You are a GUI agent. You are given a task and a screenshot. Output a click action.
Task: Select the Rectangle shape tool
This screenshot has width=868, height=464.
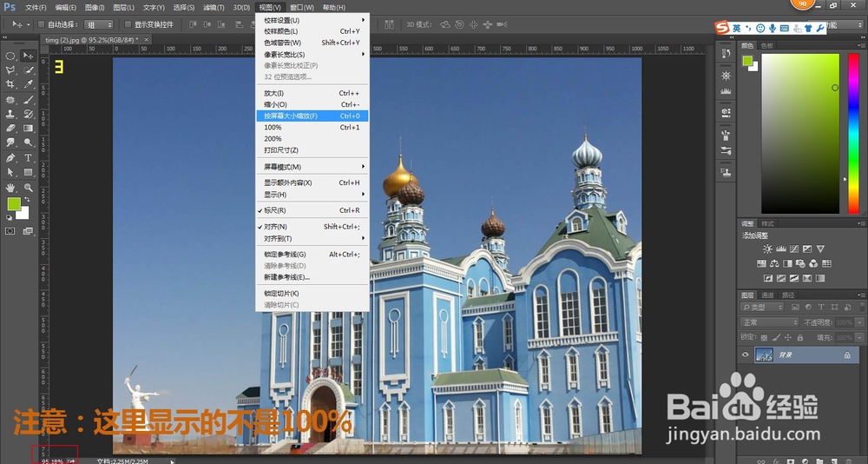coord(28,172)
